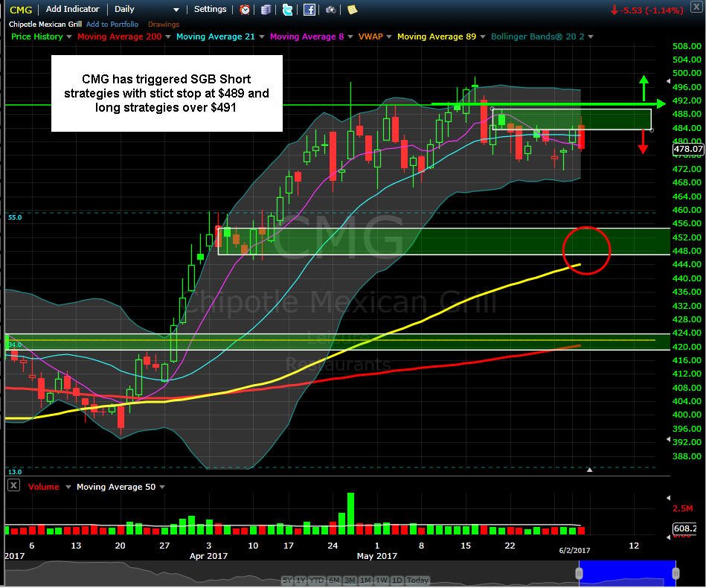The image size is (706, 588).
Task: Select the Bollinger Bands 20 2 label
Action: 538,36
